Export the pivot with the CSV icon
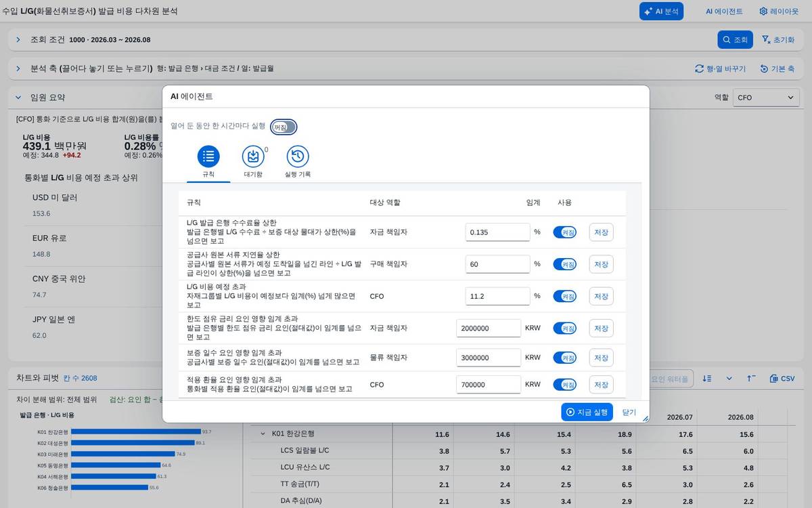Image resolution: width=812 pixels, height=508 pixels. [x=782, y=379]
